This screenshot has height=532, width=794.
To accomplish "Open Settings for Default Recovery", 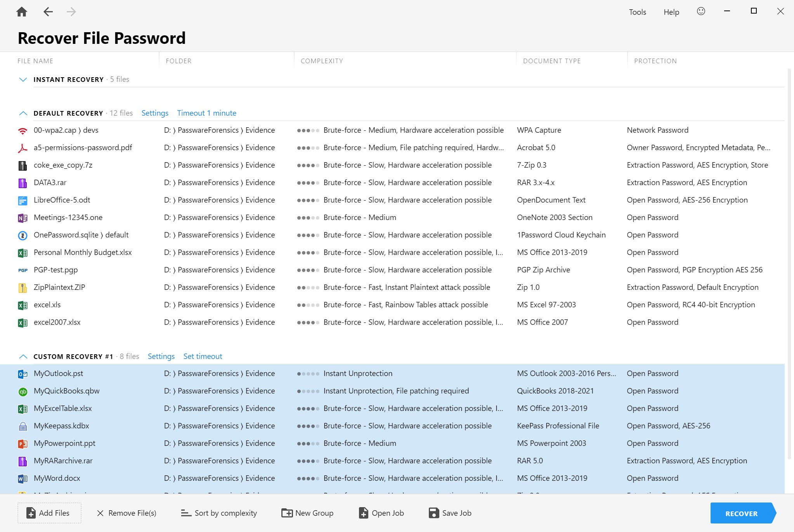I will click(155, 113).
